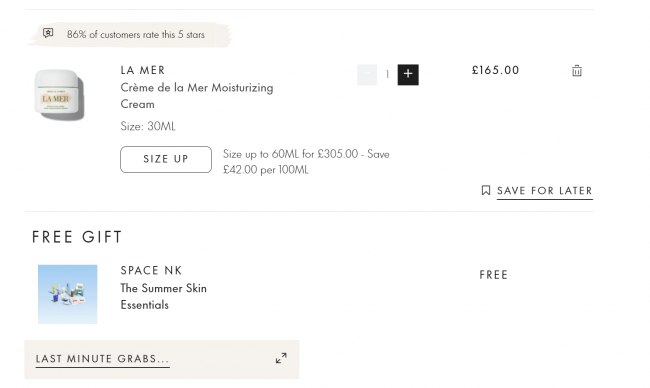650x388 pixels.
Task: Increase quantity with the plus button
Action: pyautogui.click(x=408, y=75)
